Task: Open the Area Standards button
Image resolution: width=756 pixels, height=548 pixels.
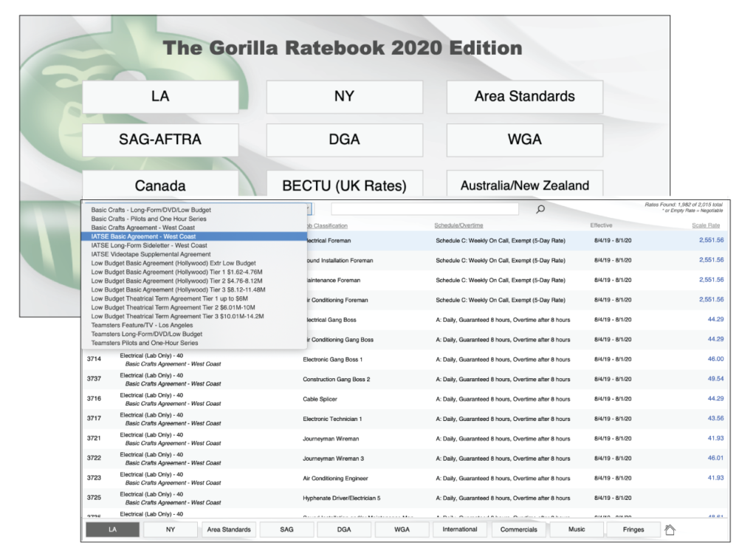Action: click(525, 97)
